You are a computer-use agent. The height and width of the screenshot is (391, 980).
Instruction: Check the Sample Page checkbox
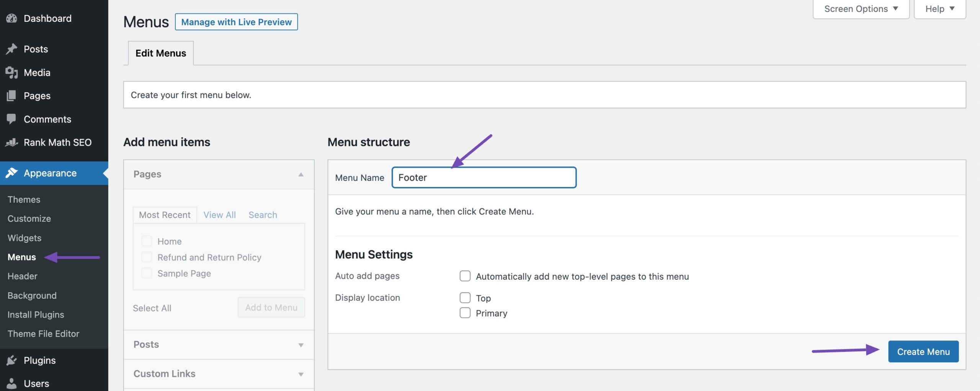[x=147, y=273]
